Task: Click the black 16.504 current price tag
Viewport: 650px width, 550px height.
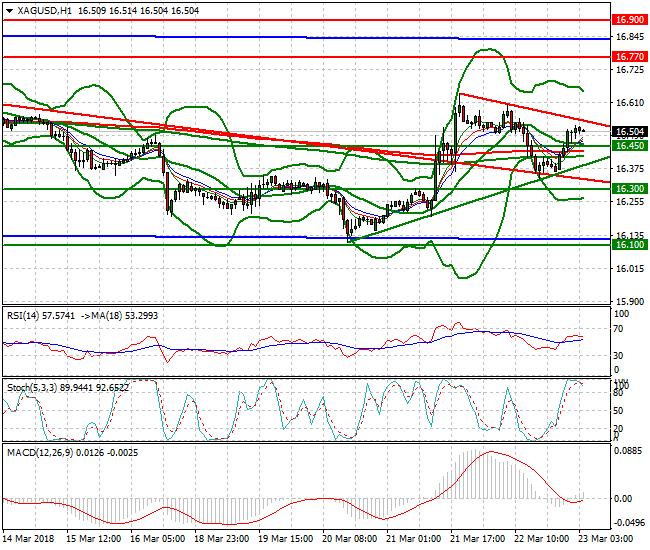Action: [x=629, y=131]
